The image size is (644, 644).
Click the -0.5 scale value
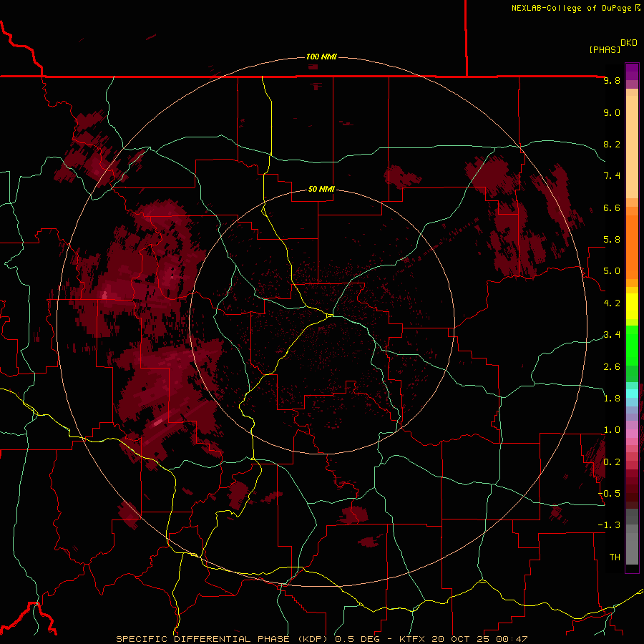(x=610, y=494)
